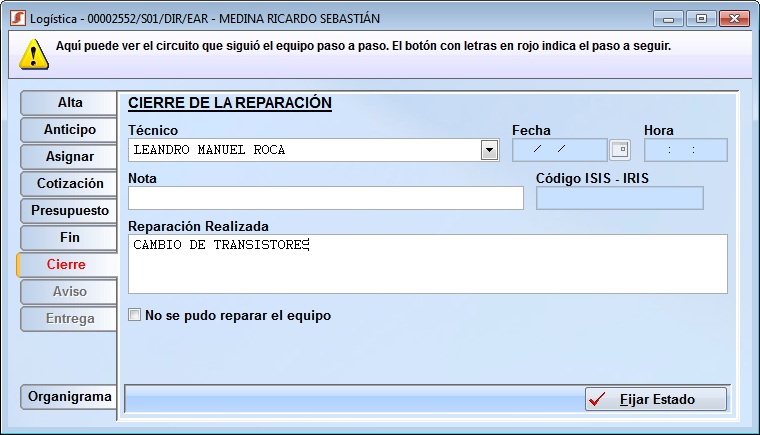Click the Fijar Estado button
760x435 pixels.
click(655, 399)
